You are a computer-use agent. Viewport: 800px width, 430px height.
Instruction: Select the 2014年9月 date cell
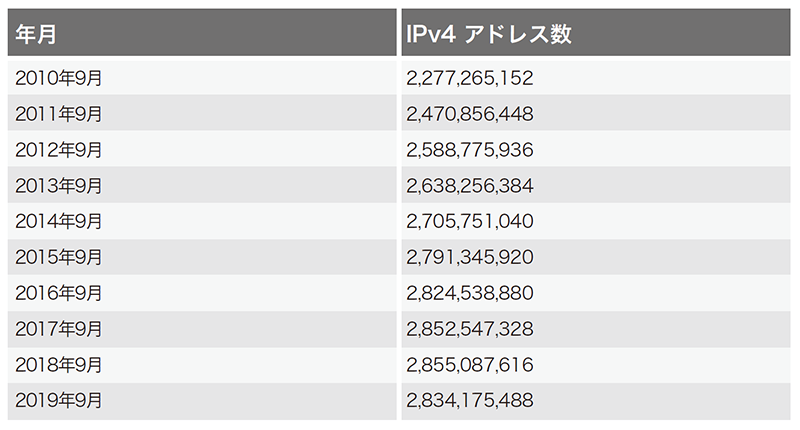coord(59,222)
